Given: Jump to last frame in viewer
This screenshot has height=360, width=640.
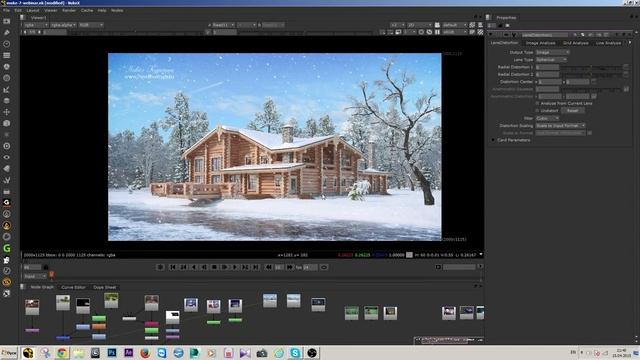Looking at the screenshot, I should click(256, 267).
